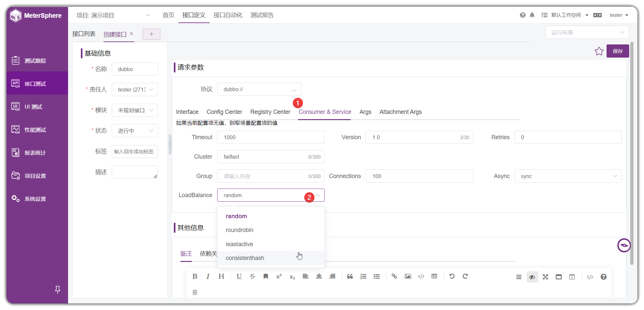Undo the last editor change
The width and height of the screenshot is (644, 310).
(x=452, y=276)
